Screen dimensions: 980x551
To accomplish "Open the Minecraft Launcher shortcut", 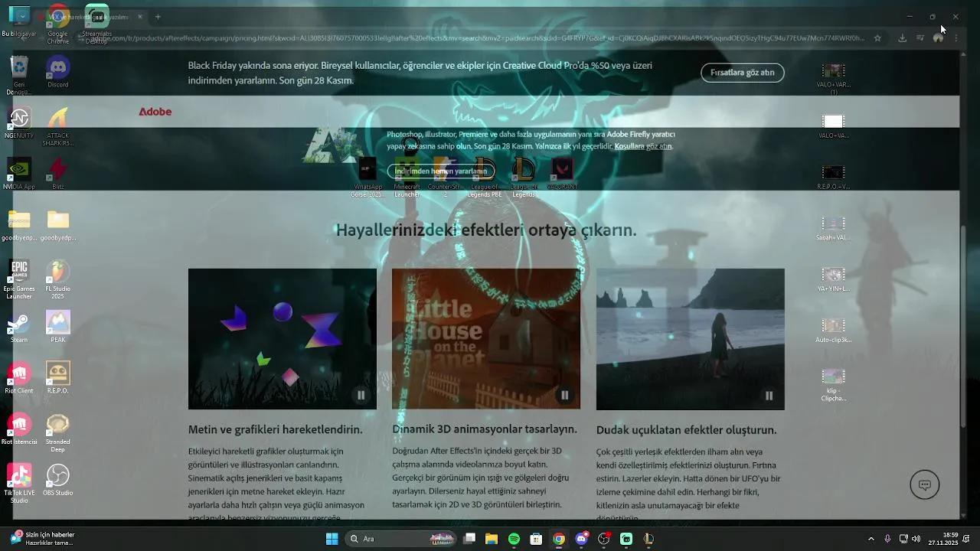I will point(407,177).
